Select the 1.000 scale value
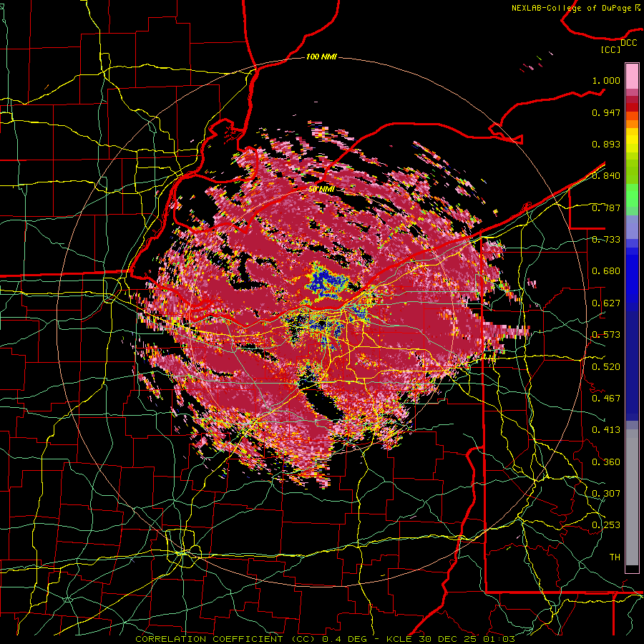The image size is (644, 644). click(606, 80)
